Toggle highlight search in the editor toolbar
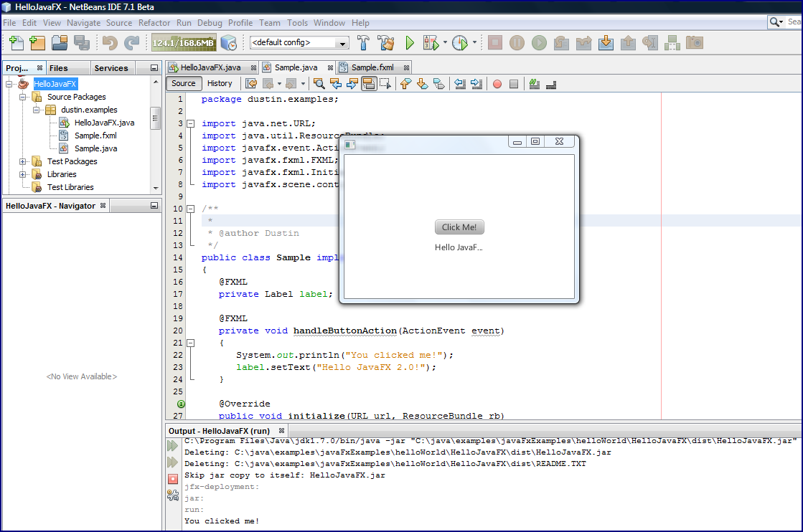The width and height of the screenshot is (803, 532). point(369,83)
